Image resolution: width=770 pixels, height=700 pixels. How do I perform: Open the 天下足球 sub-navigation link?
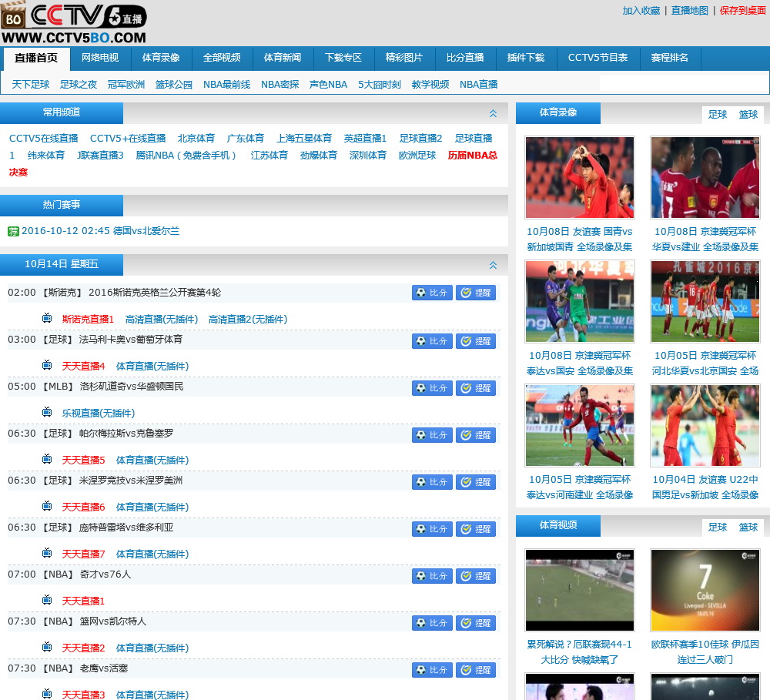coord(31,85)
